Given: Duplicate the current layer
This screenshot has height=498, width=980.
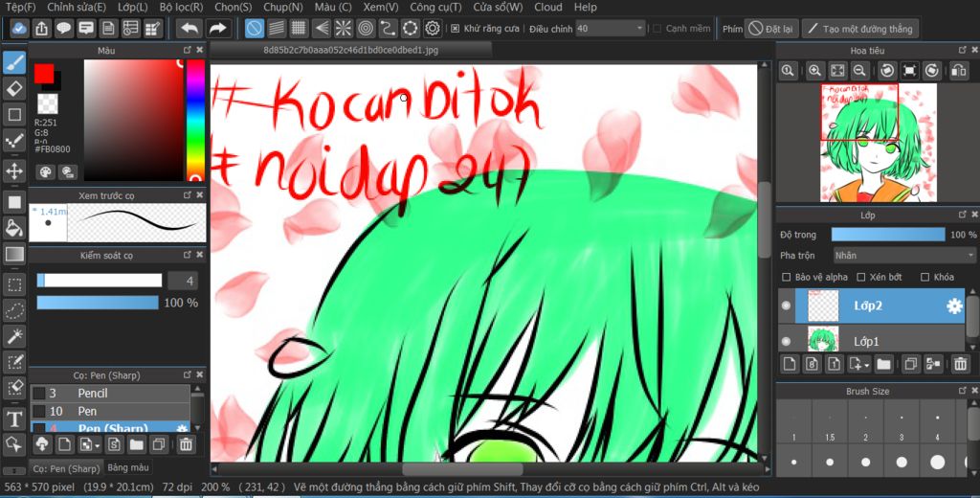Looking at the screenshot, I should coord(911,364).
